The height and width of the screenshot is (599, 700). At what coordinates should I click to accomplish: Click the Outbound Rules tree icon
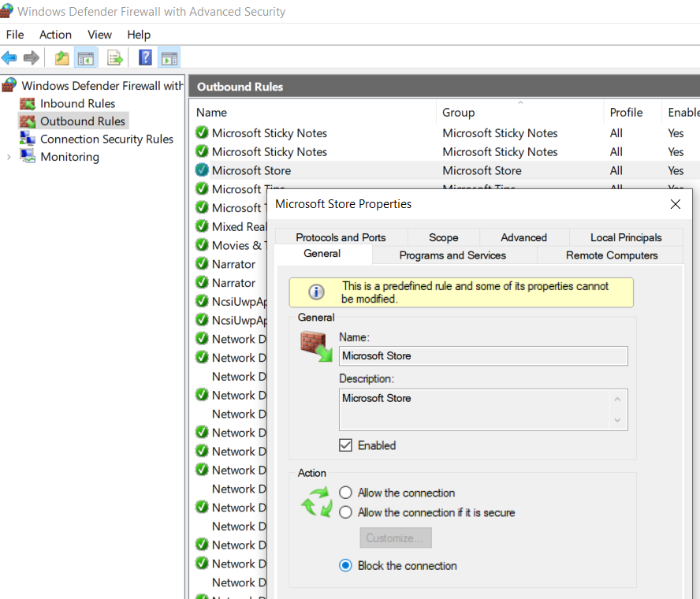tap(28, 121)
